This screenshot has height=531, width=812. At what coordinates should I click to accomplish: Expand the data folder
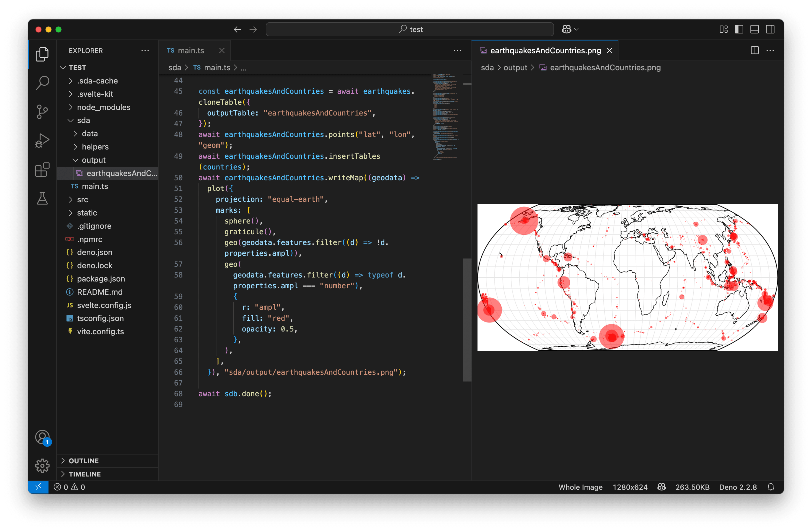(x=107, y=133)
